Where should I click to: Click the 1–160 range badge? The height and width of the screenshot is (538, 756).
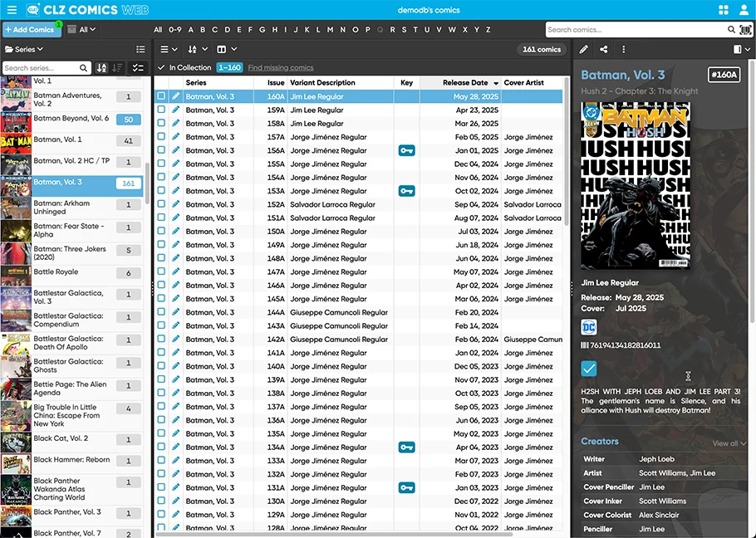(x=229, y=68)
